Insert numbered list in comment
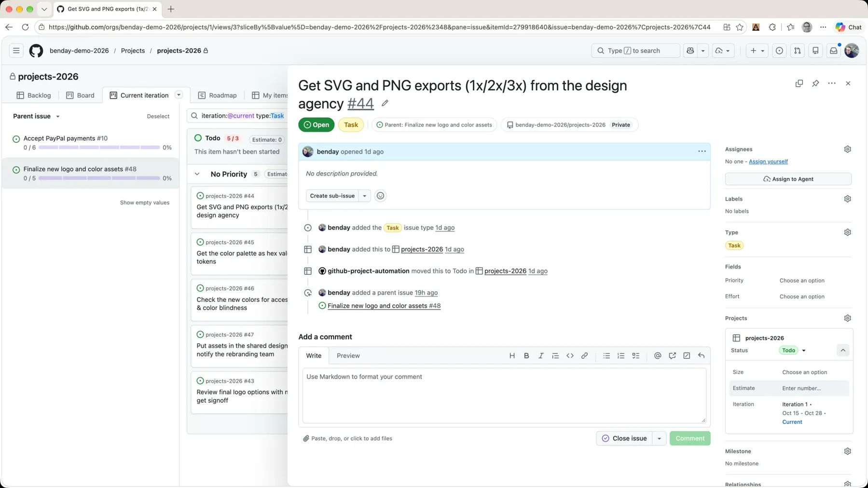 pyautogui.click(x=621, y=356)
